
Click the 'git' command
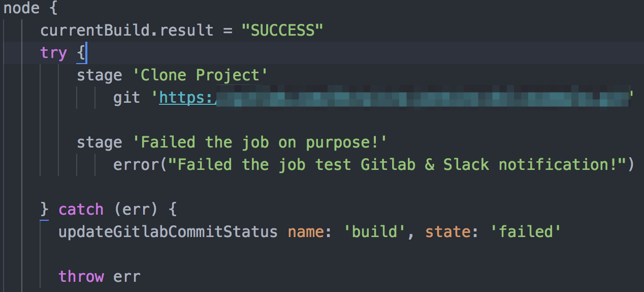pyautogui.click(x=127, y=98)
